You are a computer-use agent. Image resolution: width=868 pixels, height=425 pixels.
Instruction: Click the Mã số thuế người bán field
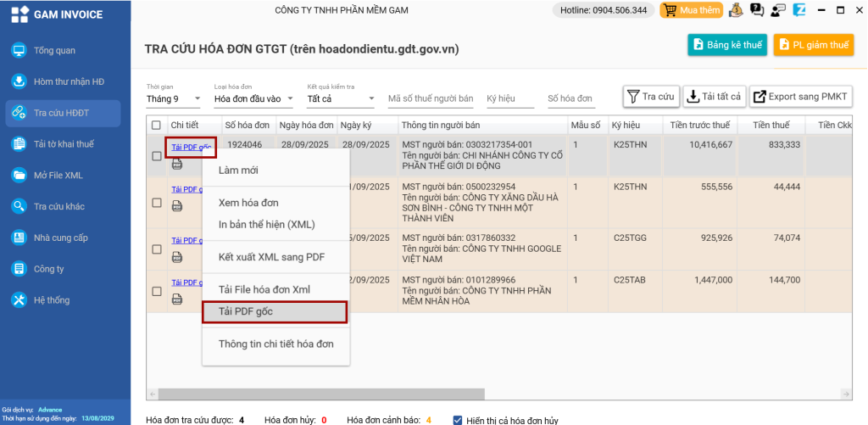tap(430, 98)
